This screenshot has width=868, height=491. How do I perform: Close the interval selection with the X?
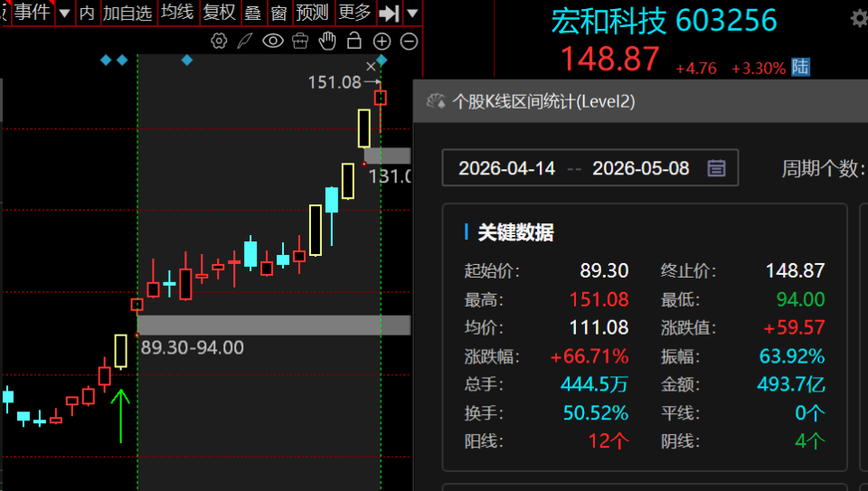[371, 66]
